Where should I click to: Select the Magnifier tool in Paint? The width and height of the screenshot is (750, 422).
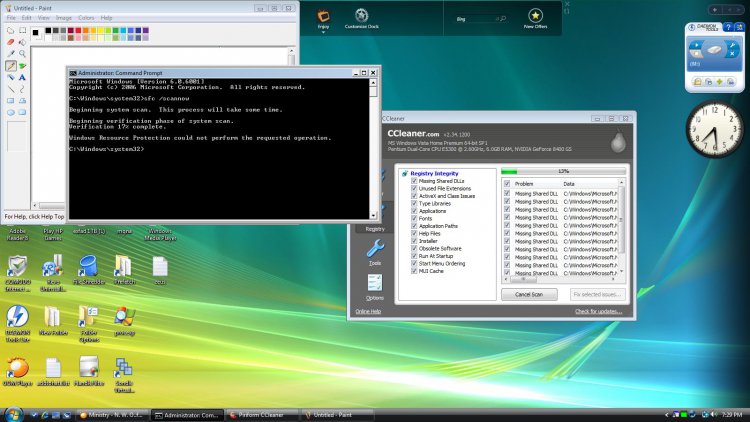pyautogui.click(x=22, y=54)
